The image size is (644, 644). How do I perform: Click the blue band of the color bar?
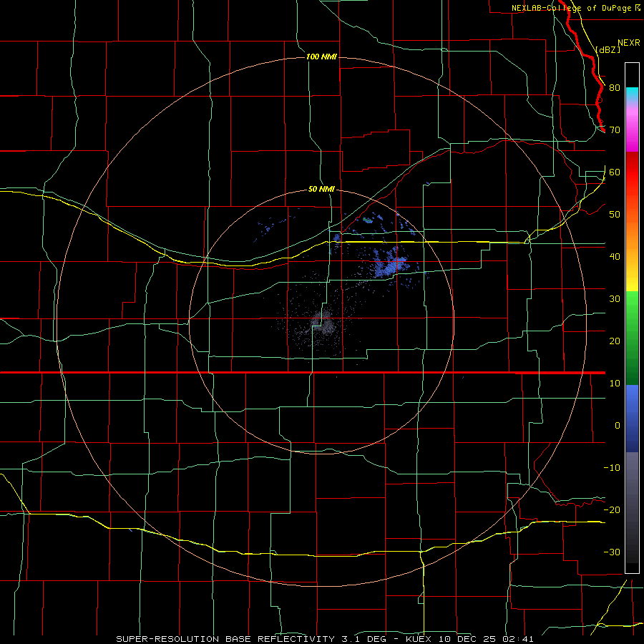(632, 418)
